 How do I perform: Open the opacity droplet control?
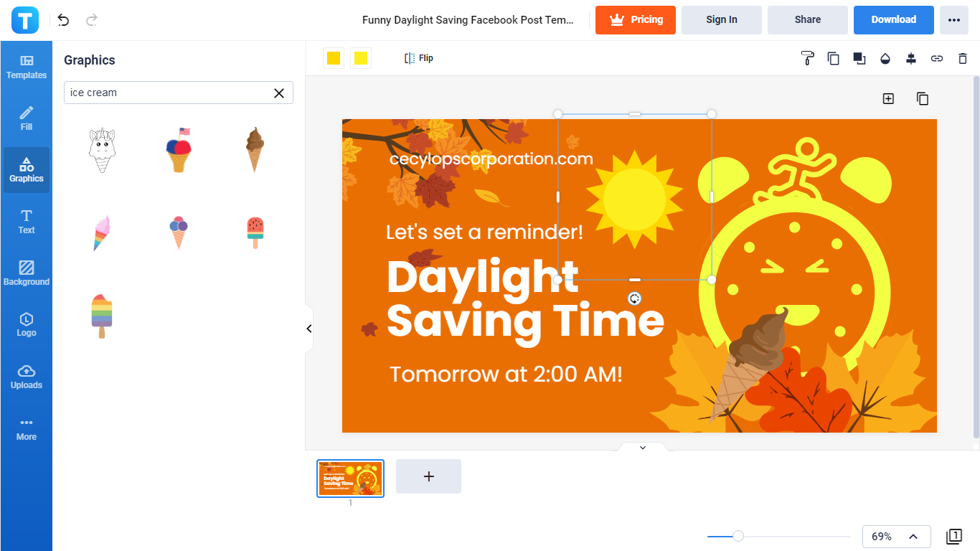pyautogui.click(x=885, y=58)
